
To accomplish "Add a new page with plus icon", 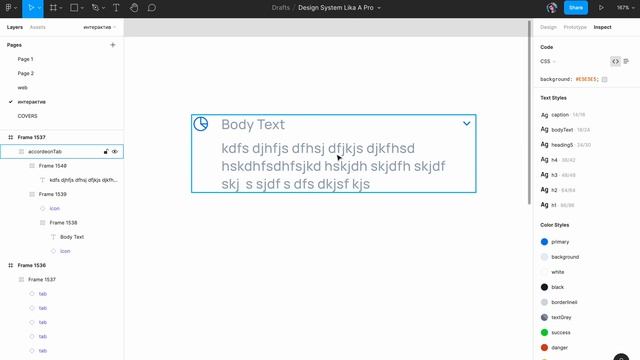I will (113, 45).
